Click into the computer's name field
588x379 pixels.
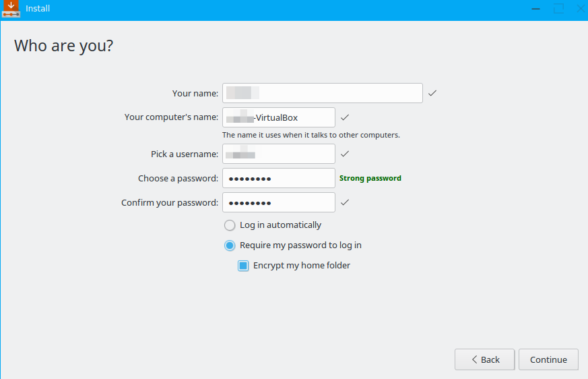pyautogui.click(x=278, y=117)
